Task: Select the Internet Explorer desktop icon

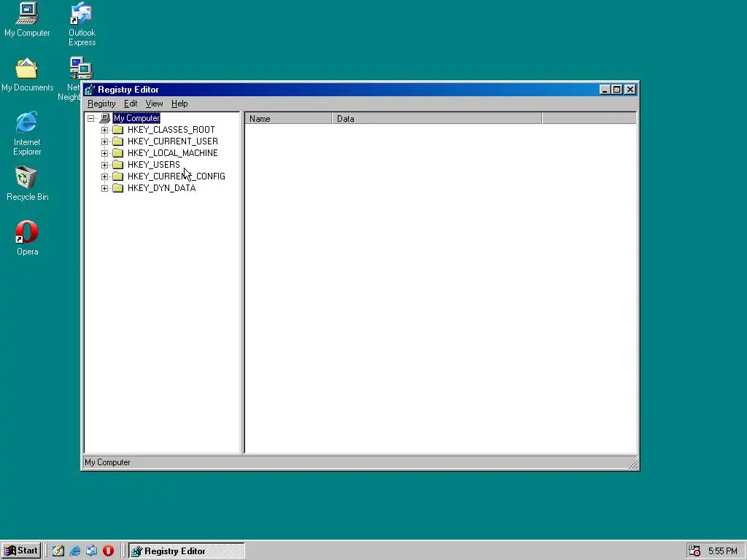Action: (x=27, y=134)
